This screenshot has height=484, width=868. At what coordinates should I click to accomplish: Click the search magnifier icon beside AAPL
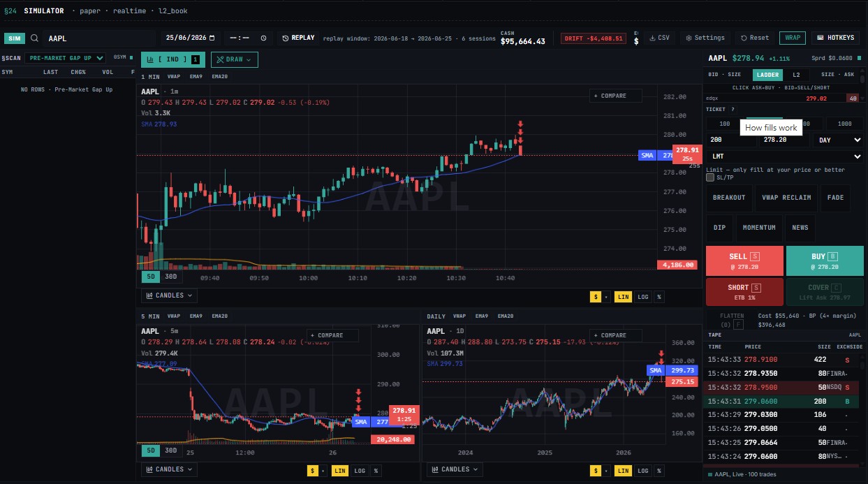[34, 38]
